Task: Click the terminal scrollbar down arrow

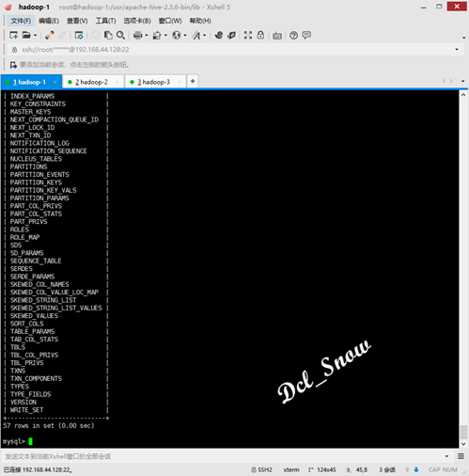Action: pos(463,444)
